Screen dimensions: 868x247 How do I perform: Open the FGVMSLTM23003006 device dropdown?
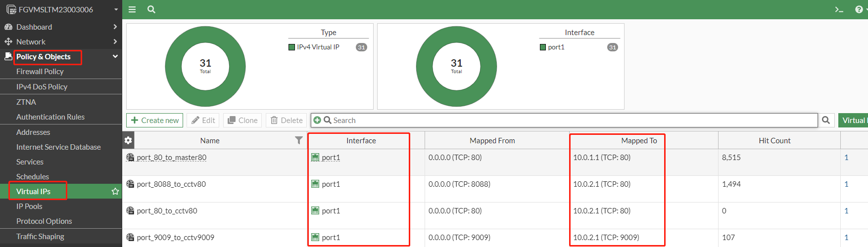(x=116, y=9)
